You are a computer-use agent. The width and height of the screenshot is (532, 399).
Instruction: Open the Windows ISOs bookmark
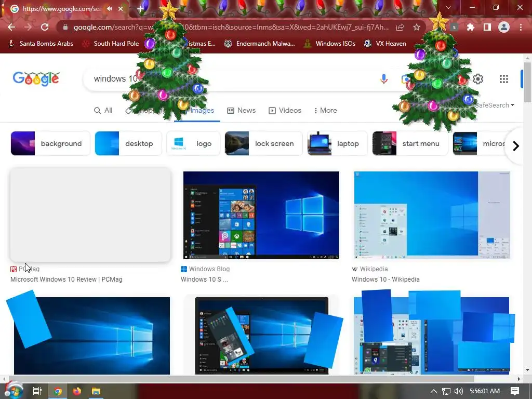point(329,44)
